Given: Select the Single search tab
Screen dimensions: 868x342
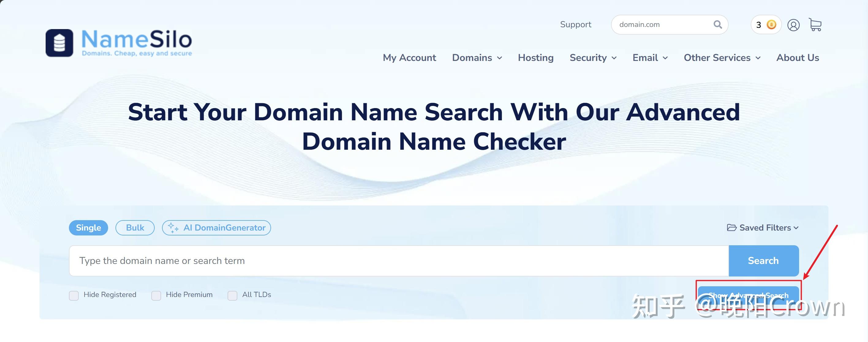Looking at the screenshot, I should coord(89,228).
